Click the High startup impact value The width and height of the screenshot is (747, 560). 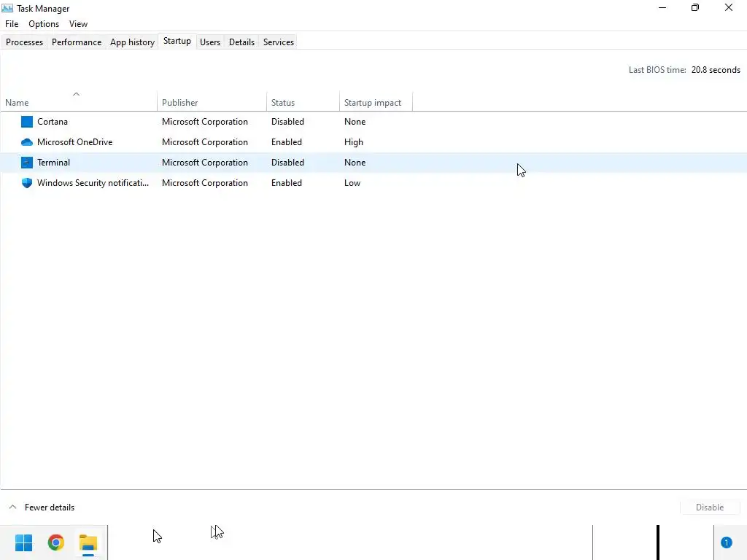(354, 142)
